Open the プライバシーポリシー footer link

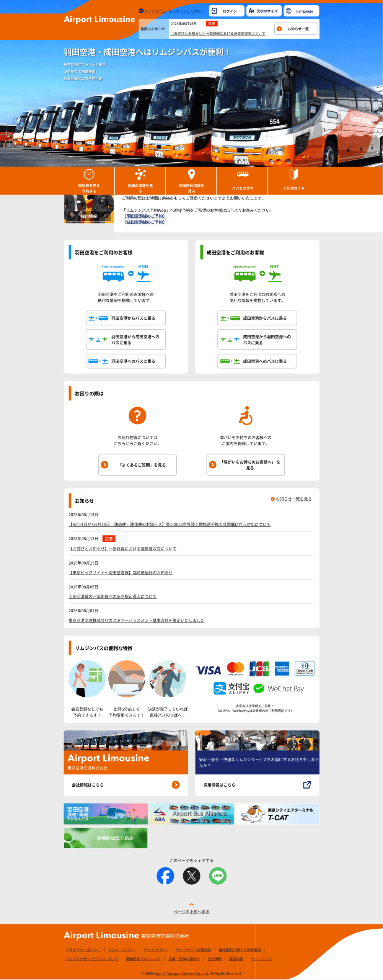coord(83,950)
